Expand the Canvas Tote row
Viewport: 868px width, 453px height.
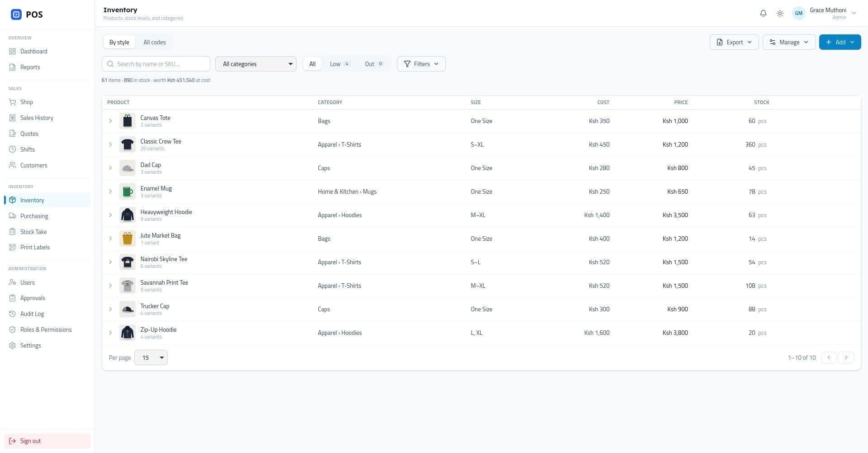point(110,121)
